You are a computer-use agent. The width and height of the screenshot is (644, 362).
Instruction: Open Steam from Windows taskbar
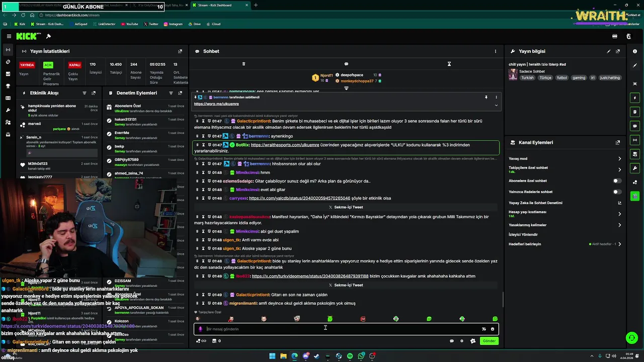(x=316, y=356)
